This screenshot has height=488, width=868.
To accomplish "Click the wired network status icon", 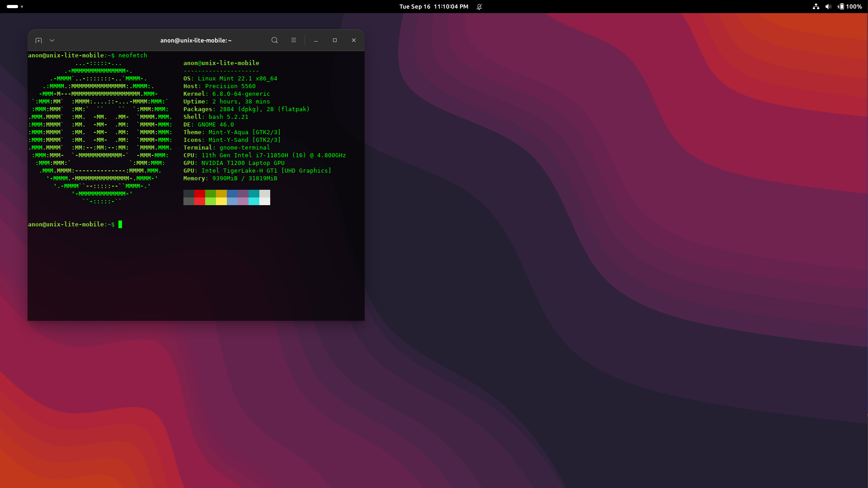I will coord(816,6).
